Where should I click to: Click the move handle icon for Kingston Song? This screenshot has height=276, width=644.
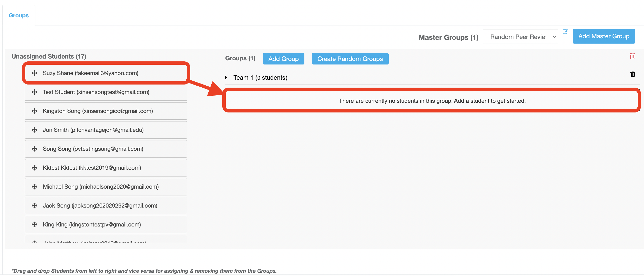tap(35, 111)
